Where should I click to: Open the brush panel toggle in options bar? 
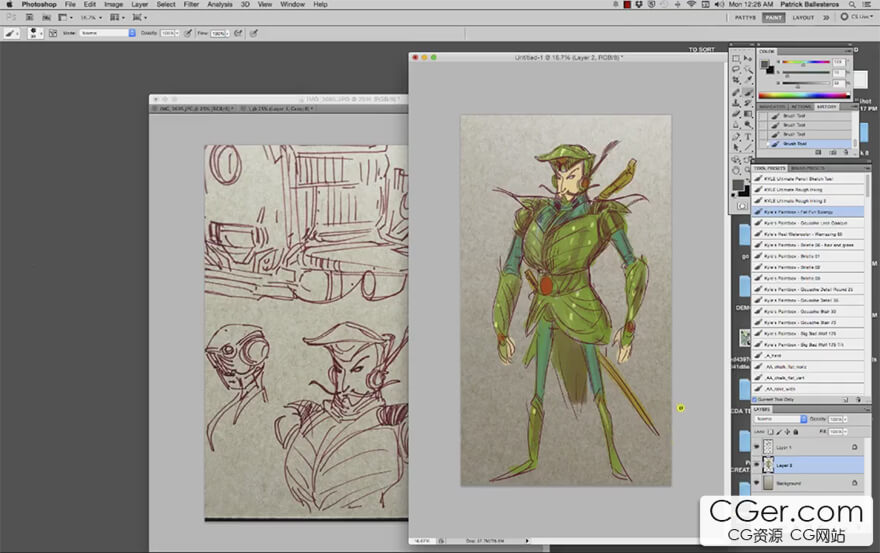53,33
